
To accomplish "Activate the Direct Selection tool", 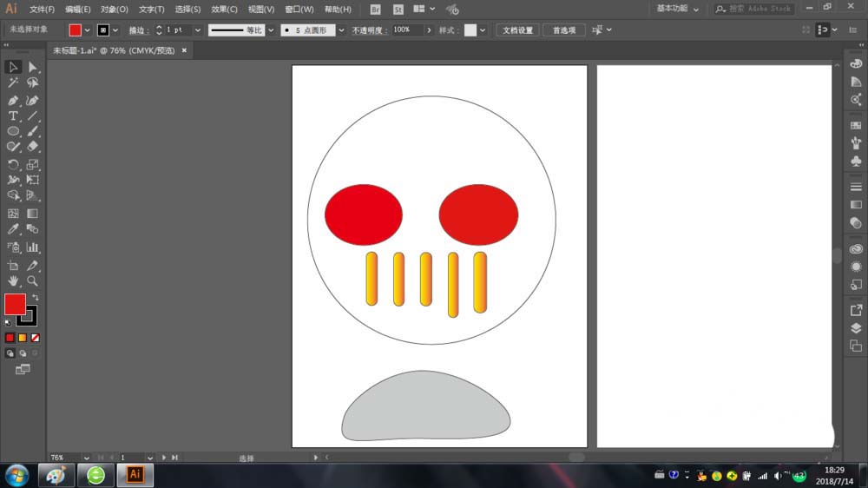I will pos(32,67).
